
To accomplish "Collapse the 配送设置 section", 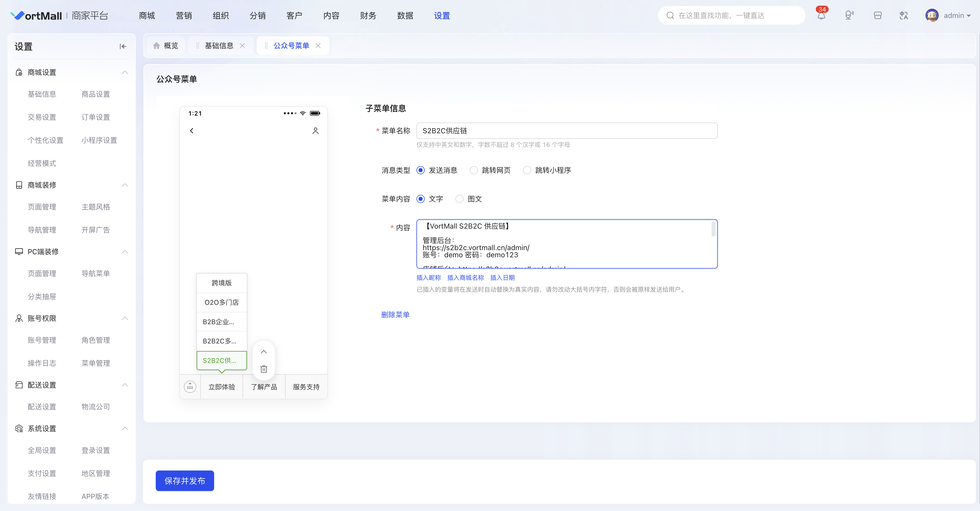I will coord(125,385).
